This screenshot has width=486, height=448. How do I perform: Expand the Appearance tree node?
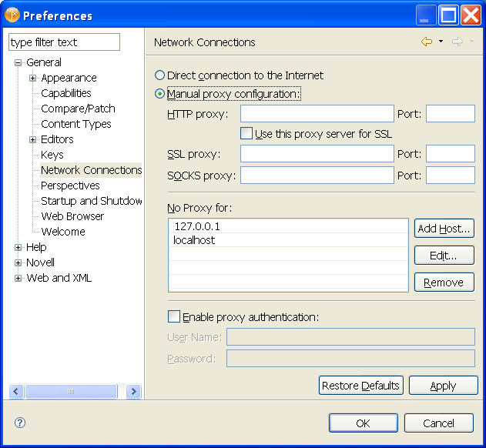point(32,78)
